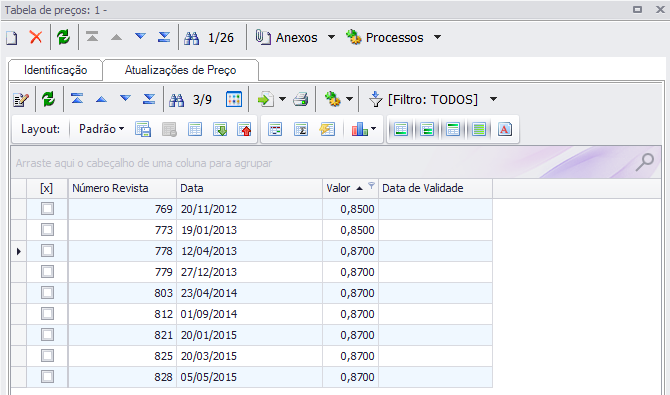Open the grid search magnifier
The width and height of the screenshot is (670, 395).
click(644, 162)
